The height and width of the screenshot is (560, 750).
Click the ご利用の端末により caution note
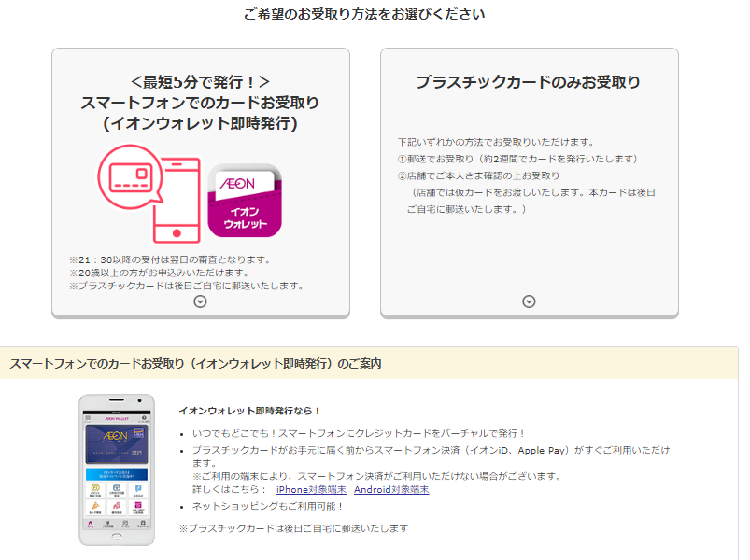tap(376, 476)
